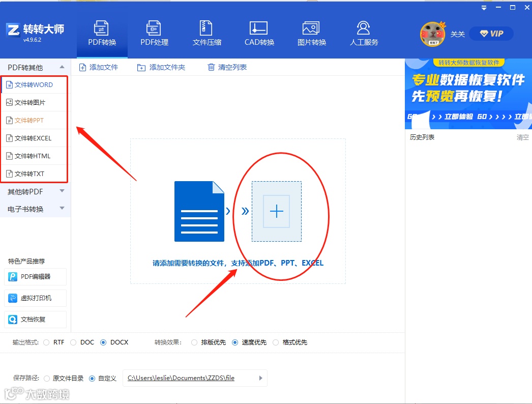Select 文件转EXCEL in sidebar
Image resolution: width=532 pixels, height=404 pixels.
pos(34,138)
